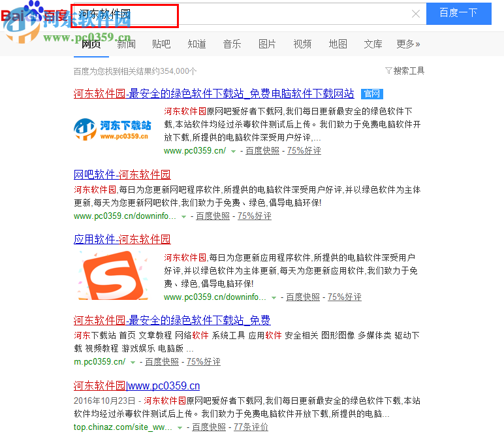Open the 知道 tab
This screenshot has width=504, height=443.
pyautogui.click(x=197, y=44)
